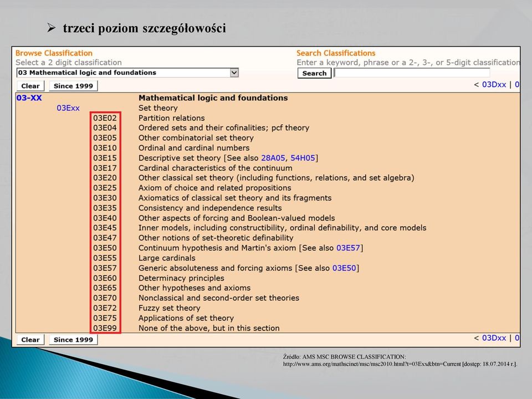
Task: Select code 03E02
Action: point(105,118)
